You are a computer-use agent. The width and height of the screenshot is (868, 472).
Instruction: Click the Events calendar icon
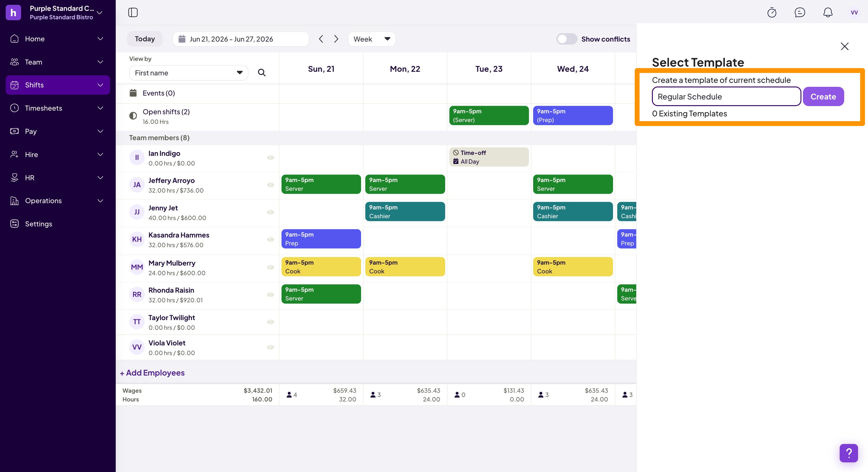pos(133,93)
